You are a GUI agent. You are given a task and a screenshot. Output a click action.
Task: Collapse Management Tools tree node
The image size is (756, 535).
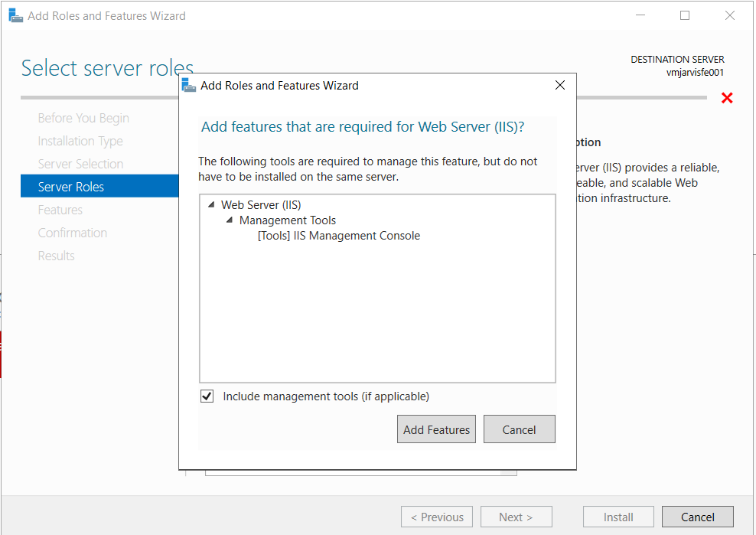coord(230,220)
